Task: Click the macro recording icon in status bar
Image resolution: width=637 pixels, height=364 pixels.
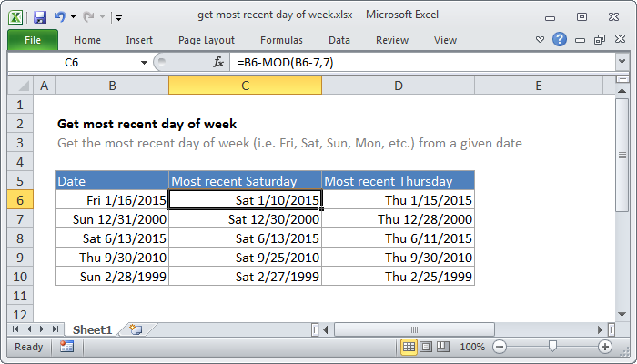Action: point(66,347)
